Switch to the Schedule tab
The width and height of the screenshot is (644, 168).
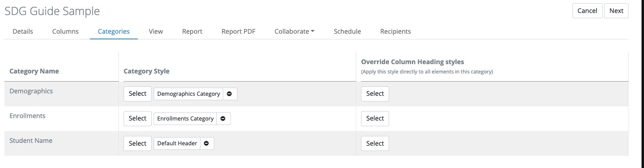[x=347, y=31]
